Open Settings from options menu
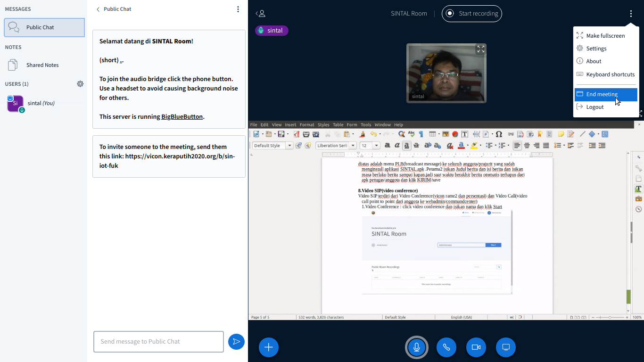This screenshot has width=644, height=362. point(596,49)
